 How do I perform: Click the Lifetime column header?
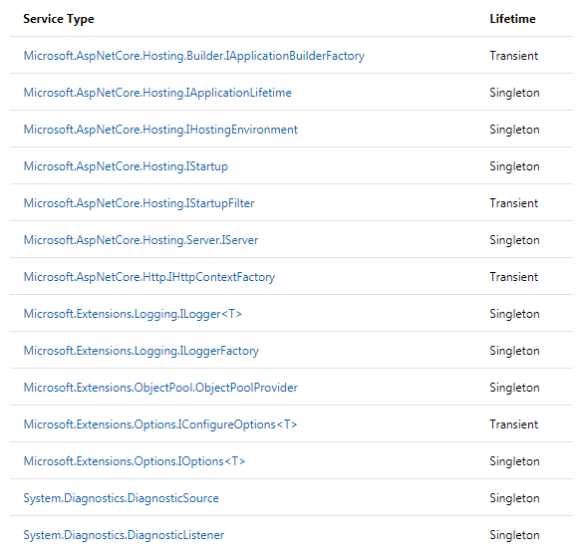(x=513, y=19)
